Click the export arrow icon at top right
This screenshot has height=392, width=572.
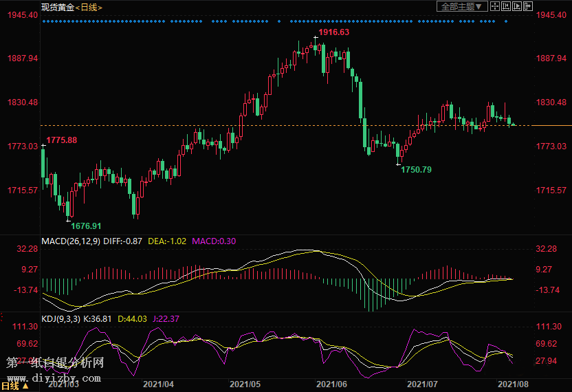[528, 6]
